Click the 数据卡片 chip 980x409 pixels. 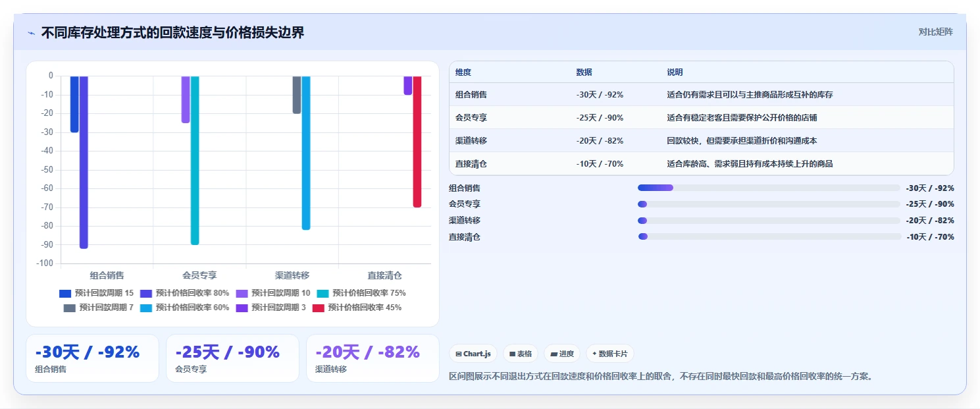click(610, 354)
